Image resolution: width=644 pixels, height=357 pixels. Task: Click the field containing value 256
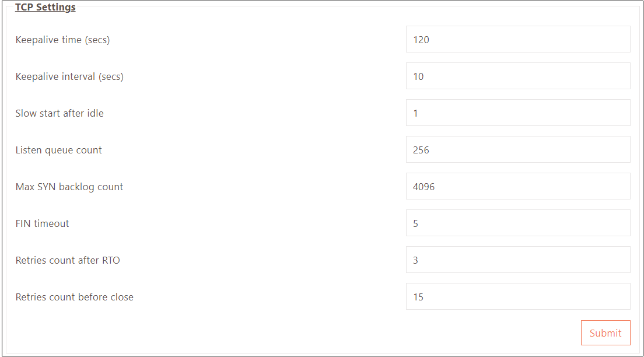pyautogui.click(x=517, y=150)
